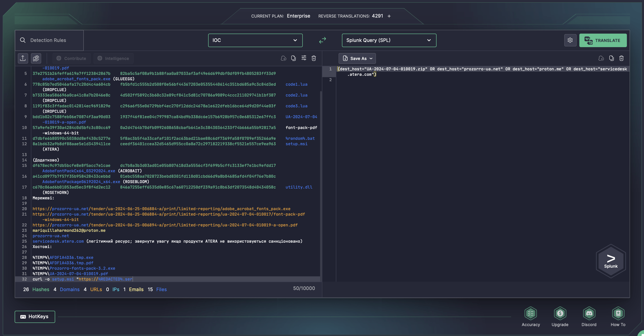
Task: Open the HotKeys button
Action: click(x=35, y=316)
